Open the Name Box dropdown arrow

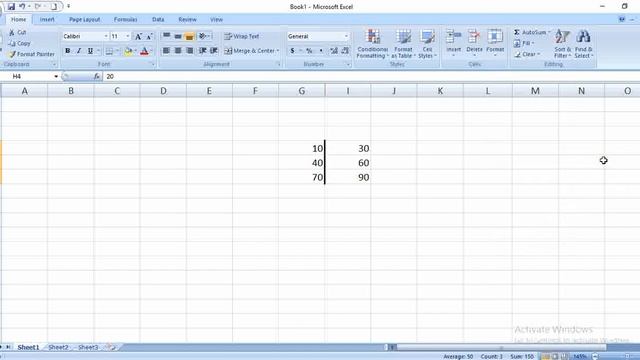(x=56, y=76)
